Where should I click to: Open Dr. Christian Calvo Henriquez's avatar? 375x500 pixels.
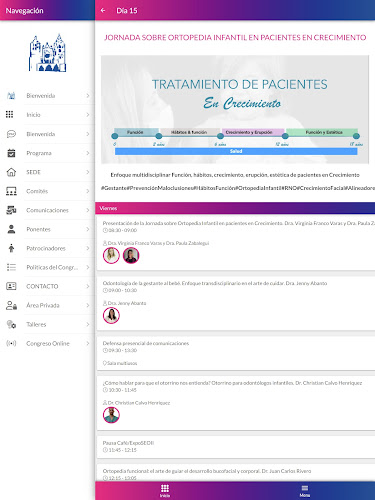111,415
